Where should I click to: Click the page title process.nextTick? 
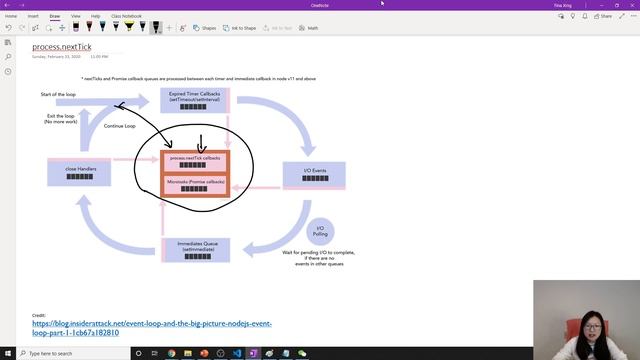pyautogui.click(x=62, y=47)
